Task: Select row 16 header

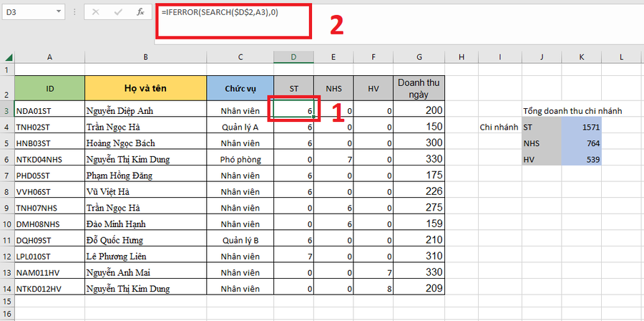Action: (x=7, y=313)
